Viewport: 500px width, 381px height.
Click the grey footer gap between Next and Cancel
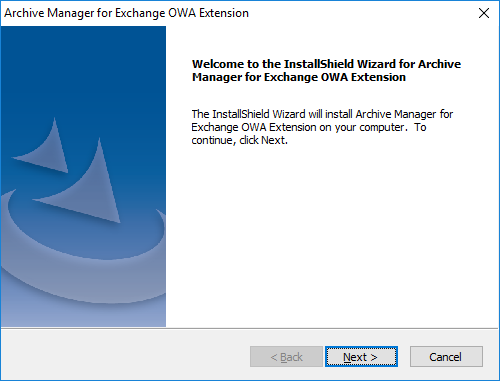tap(404, 357)
